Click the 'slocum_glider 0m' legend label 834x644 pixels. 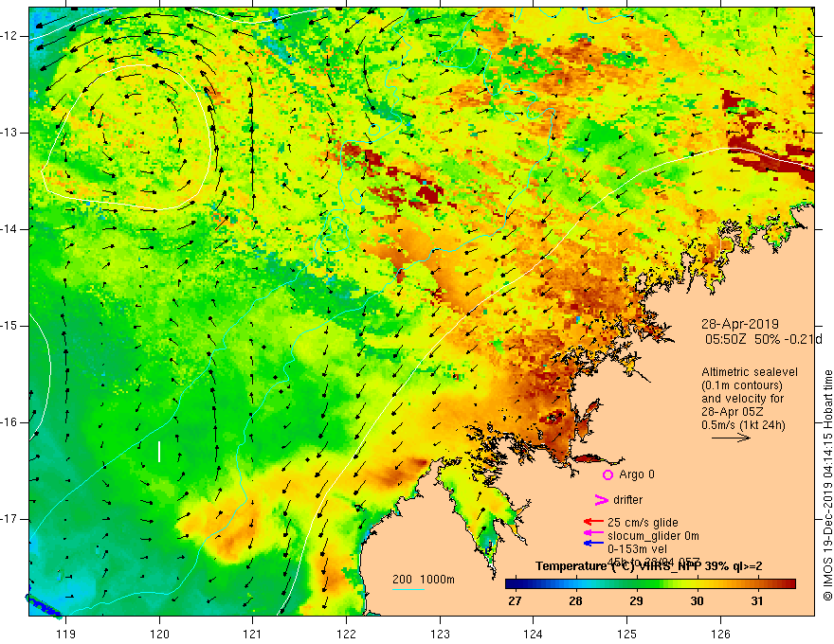click(653, 536)
